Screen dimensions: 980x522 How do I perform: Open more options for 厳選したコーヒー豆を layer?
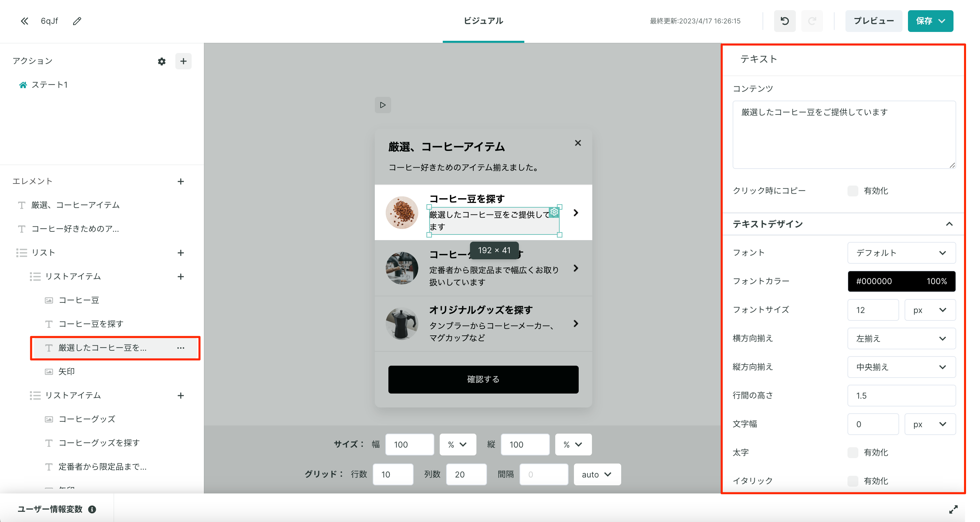(x=181, y=348)
